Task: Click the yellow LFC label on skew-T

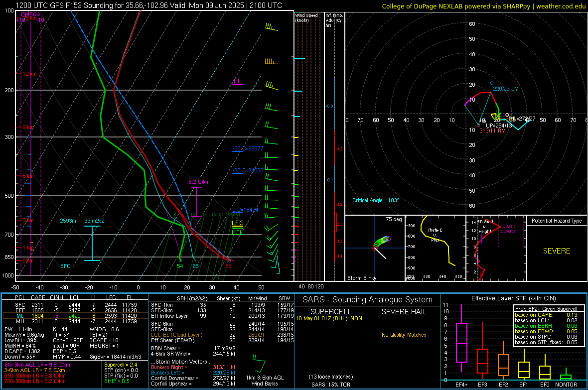Action: pos(237,223)
